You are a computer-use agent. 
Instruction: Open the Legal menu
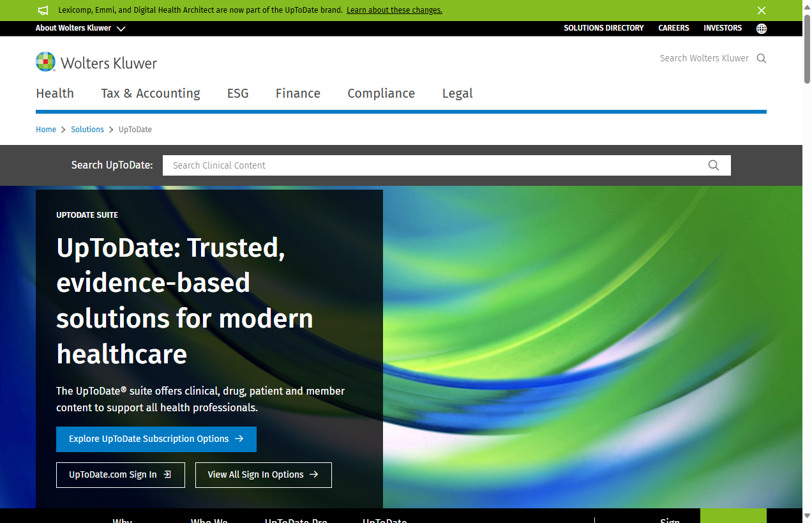[x=457, y=94]
